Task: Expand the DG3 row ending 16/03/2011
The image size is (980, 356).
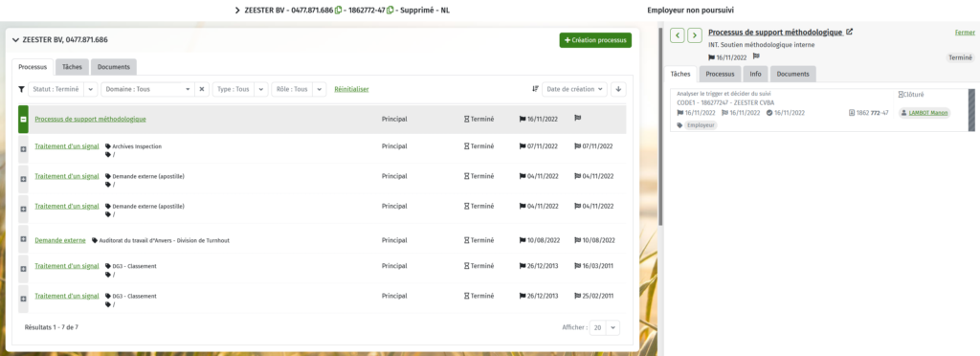Action: point(23,269)
